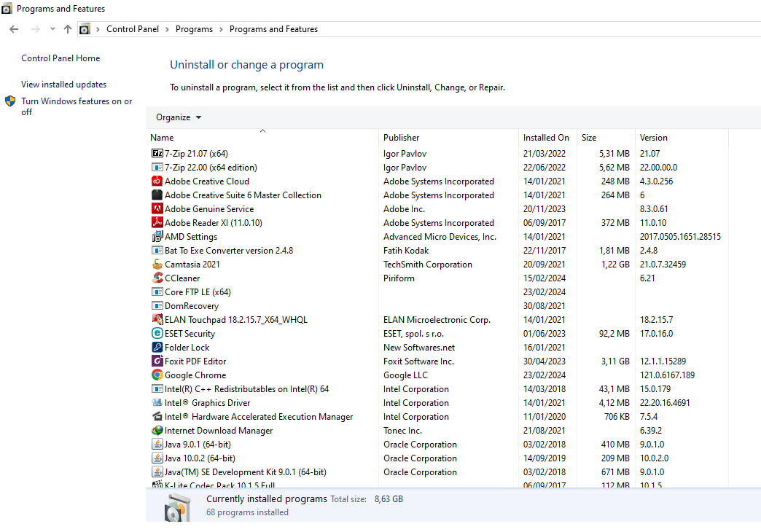Expand the chevron after Control Panel breadcrumb
Viewport: 761px width, 532px height.
167,29
